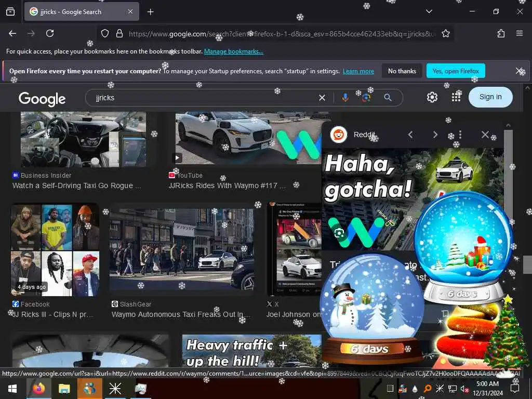Search inside image with Lens overlay icon
This screenshot has width=532, height=399.
339,233
